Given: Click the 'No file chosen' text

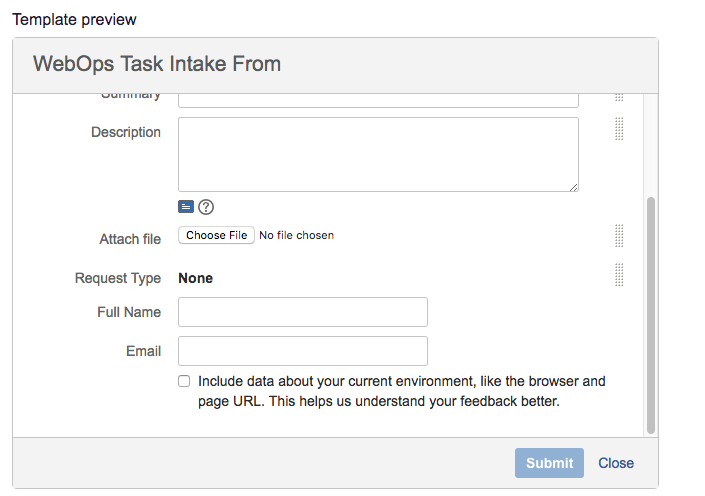Looking at the screenshot, I should click(296, 235).
